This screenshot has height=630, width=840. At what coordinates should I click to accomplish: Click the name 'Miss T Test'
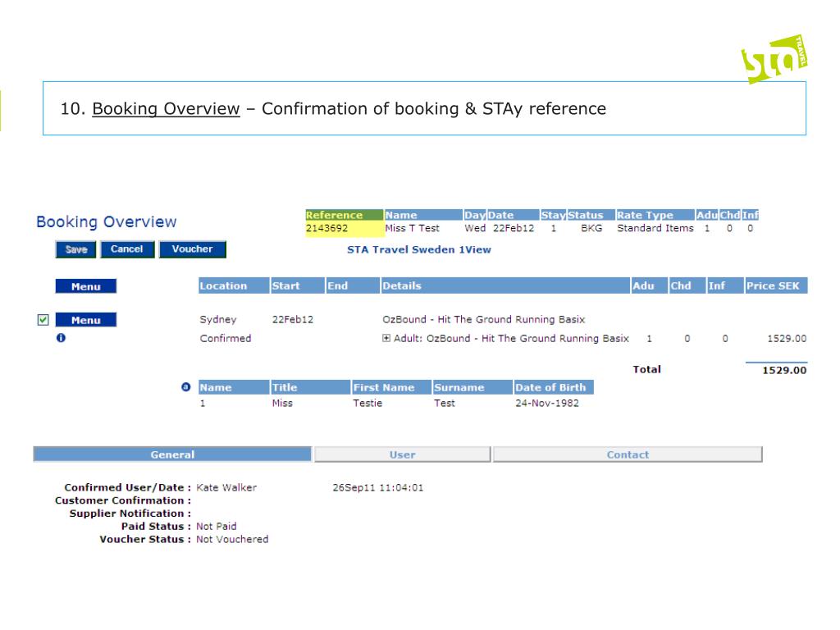pyautogui.click(x=412, y=228)
